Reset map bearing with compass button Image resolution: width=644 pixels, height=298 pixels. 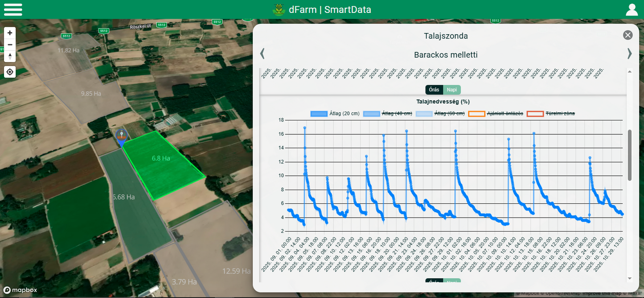pyautogui.click(x=10, y=56)
